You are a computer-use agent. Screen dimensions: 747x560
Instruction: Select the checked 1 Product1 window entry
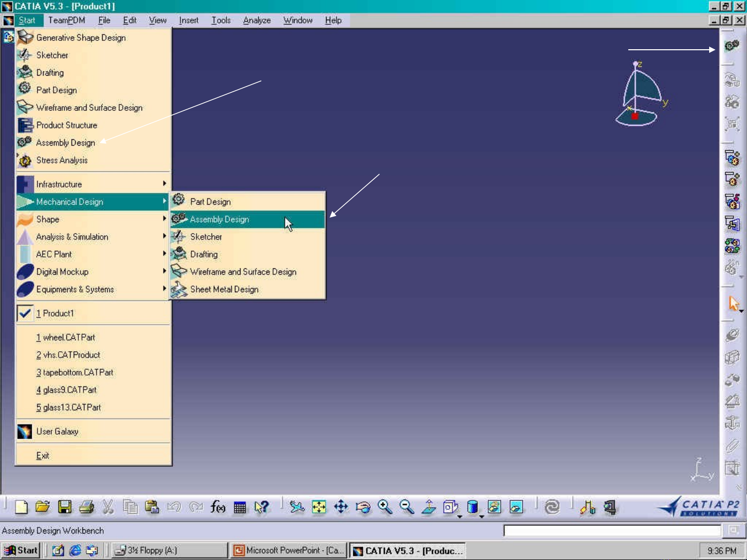point(55,313)
